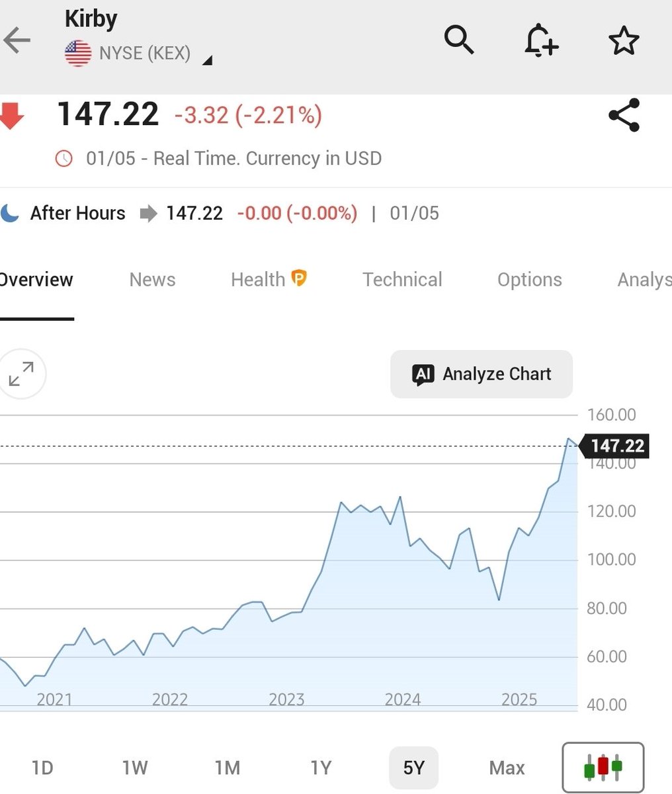
Task: Tap the after hours -0.00 (-0.00%) change
Action: click(x=297, y=213)
